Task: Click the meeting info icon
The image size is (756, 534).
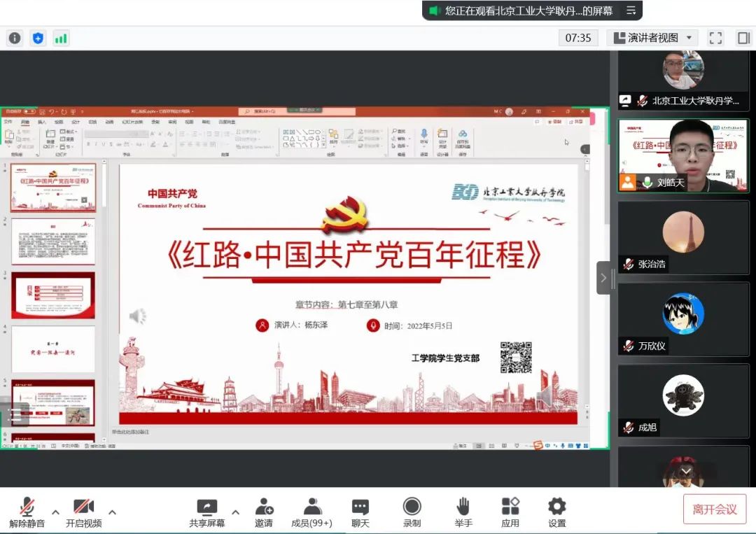Action: 15,38
